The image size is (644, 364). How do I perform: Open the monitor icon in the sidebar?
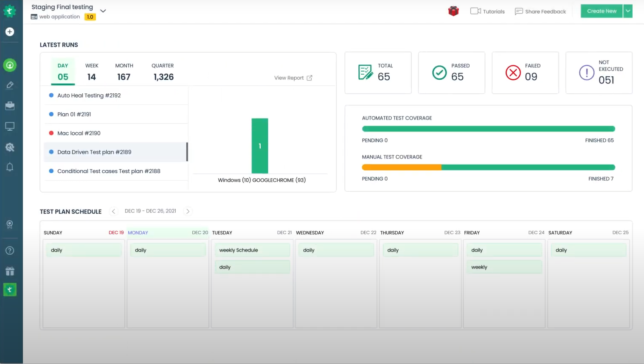coord(10,126)
